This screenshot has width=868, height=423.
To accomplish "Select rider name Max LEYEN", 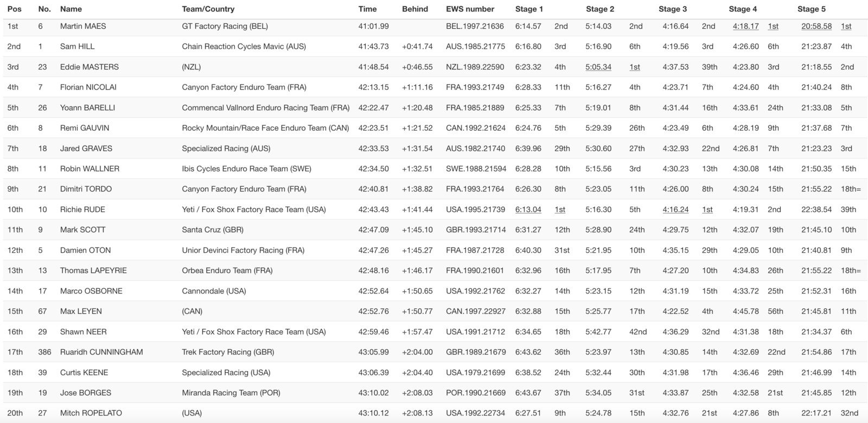I will click(81, 311).
